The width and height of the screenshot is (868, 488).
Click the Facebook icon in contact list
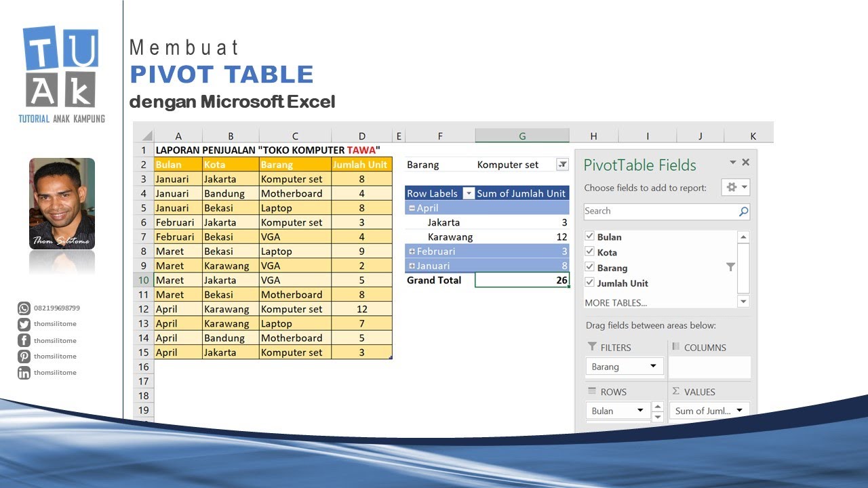[x=24, y=341]
